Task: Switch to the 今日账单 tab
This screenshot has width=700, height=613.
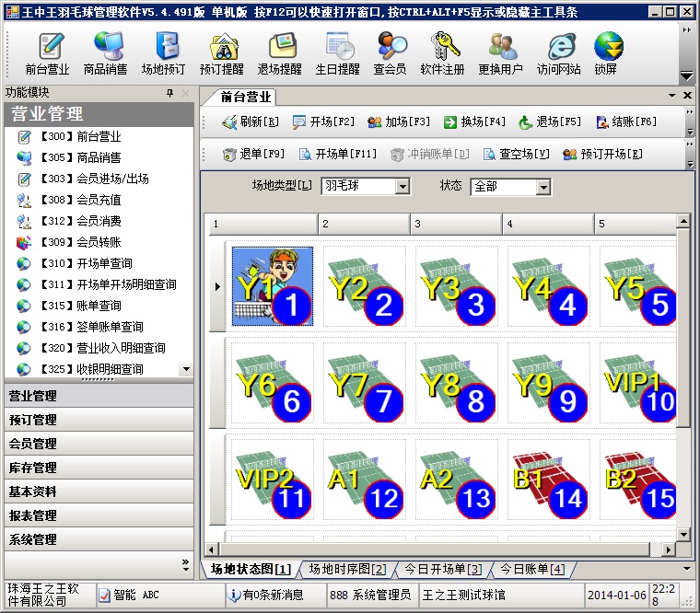Action: point(531,569)
